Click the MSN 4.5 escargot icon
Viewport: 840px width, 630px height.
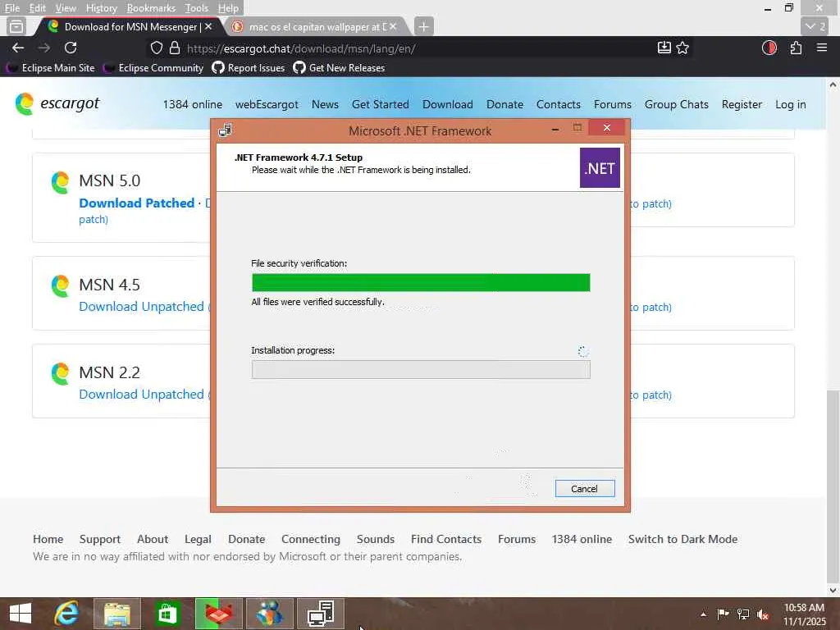coord(61,285)
